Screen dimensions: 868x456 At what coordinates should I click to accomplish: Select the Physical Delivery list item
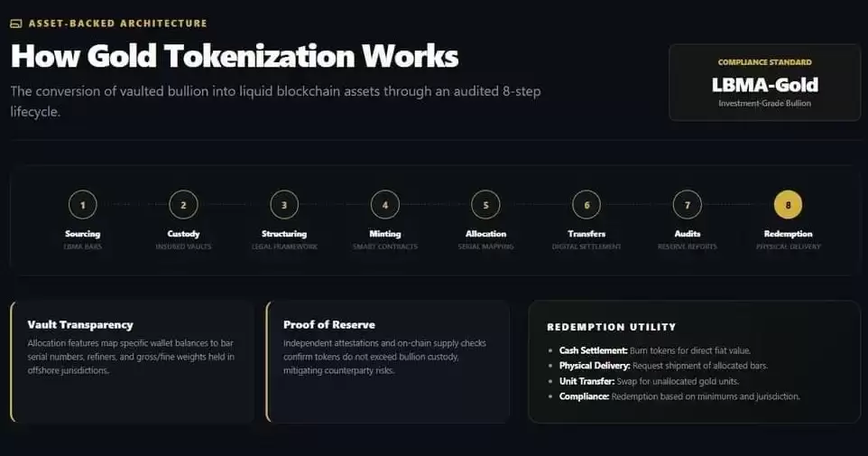coord(663,366)
